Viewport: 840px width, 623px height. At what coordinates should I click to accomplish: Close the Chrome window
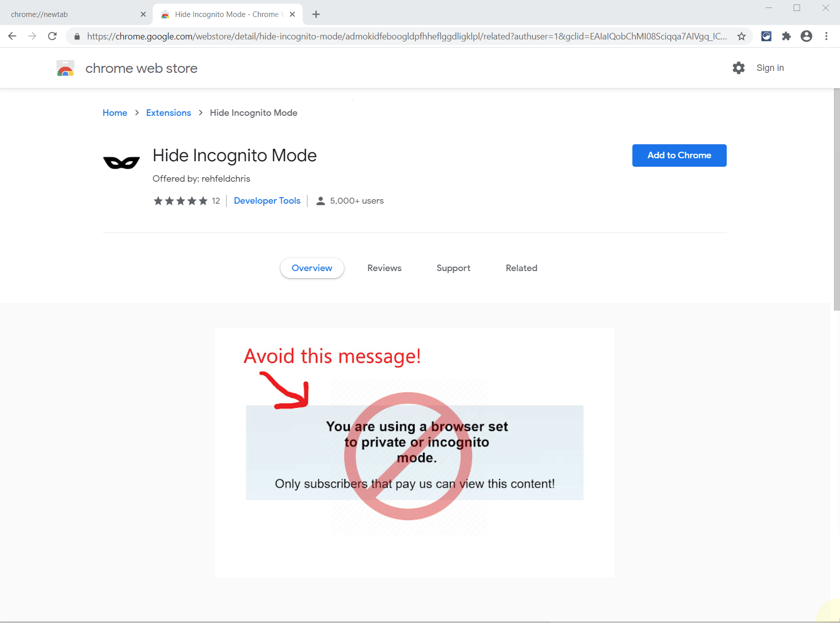click(x=826, y=7)
